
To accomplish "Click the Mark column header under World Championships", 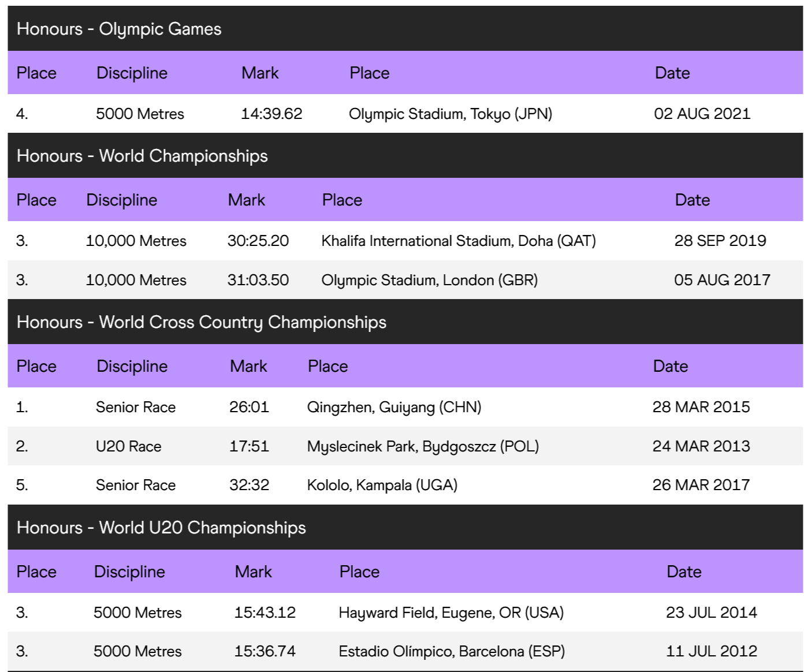I will tap(247, 200).
